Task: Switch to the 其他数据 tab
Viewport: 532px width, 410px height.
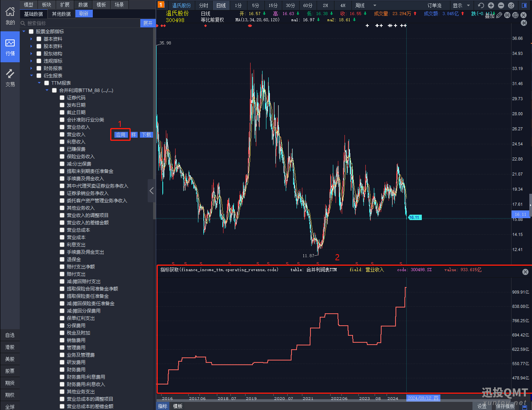Action: point(61,14)
